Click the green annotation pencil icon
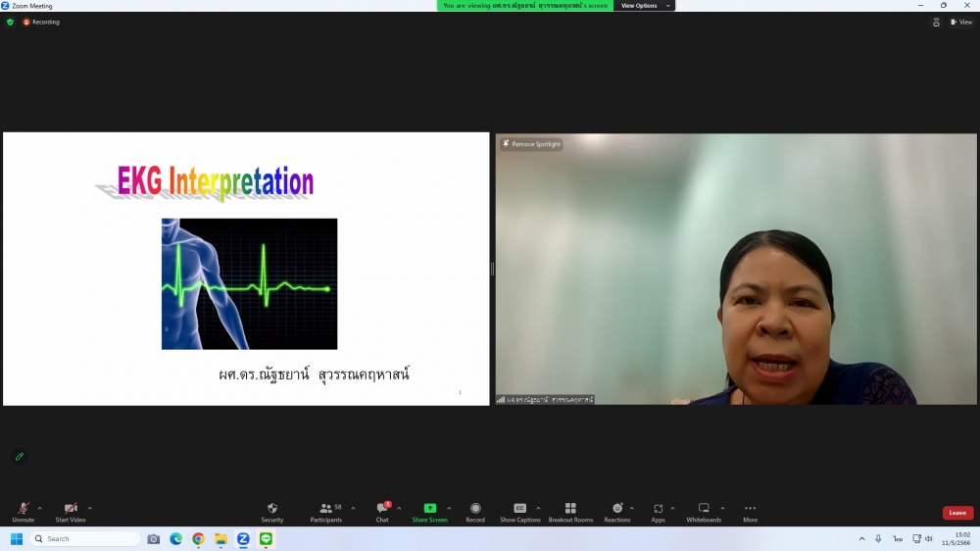Screen dimensions: 980x551 [19, 457]
